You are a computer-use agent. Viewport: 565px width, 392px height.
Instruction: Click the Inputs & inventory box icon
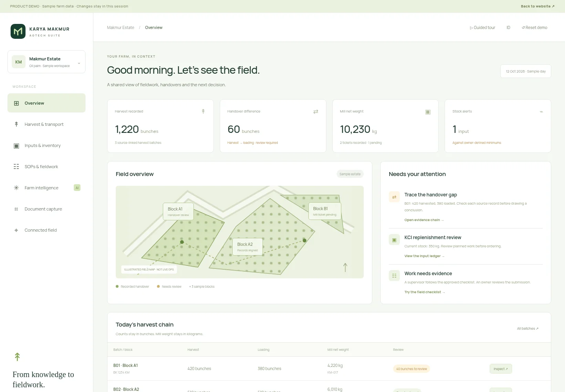pyautogui.click(x=16, y=146)
